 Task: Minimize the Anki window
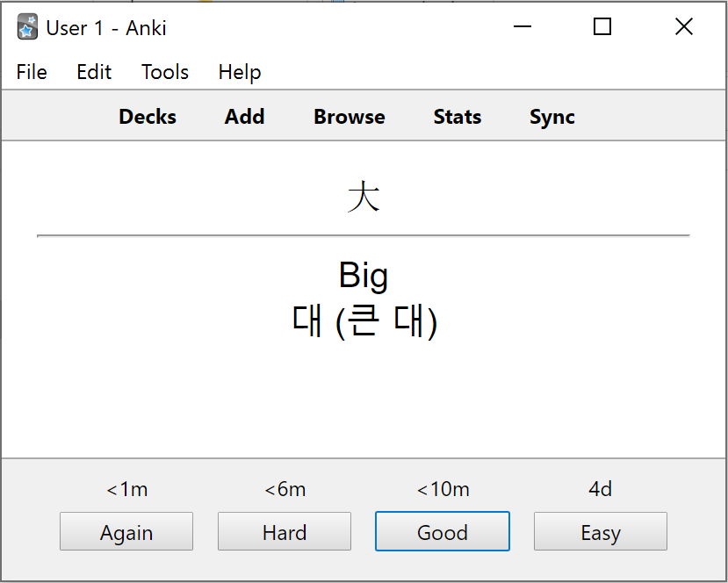pos(523,26)
